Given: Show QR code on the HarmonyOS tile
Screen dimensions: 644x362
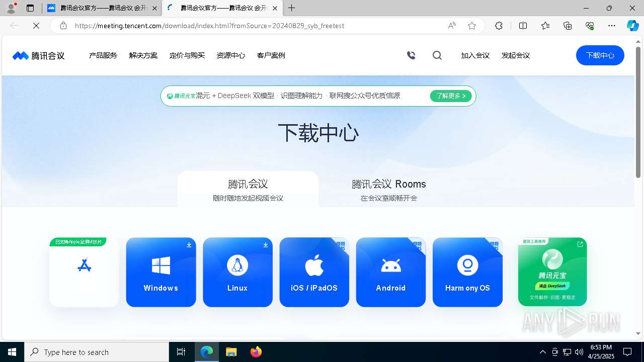Looking at the screenshot, I should (494, 246).
